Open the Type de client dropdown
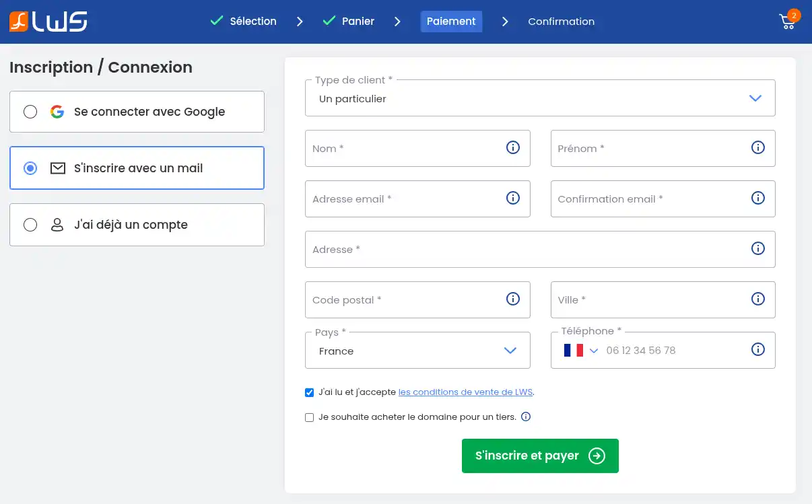This screenshot has width=812, height=504. click(539, 98)
